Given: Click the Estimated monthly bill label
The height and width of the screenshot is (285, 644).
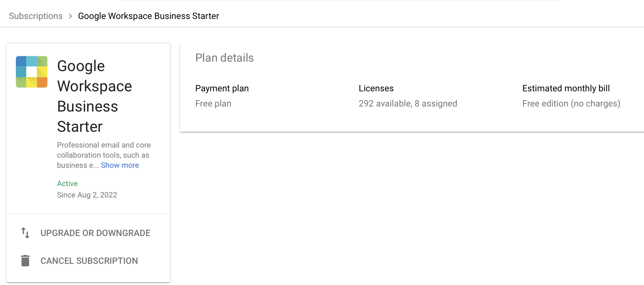Looking at the screenshot, I should point(566,88).
